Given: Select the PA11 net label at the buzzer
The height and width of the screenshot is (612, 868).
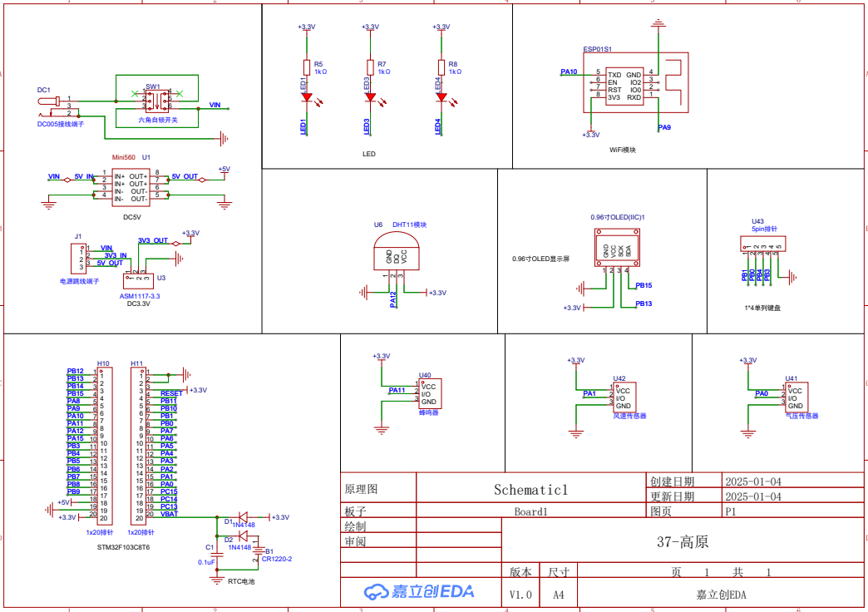Looking at the screenshot, I should tap(397, 390).
